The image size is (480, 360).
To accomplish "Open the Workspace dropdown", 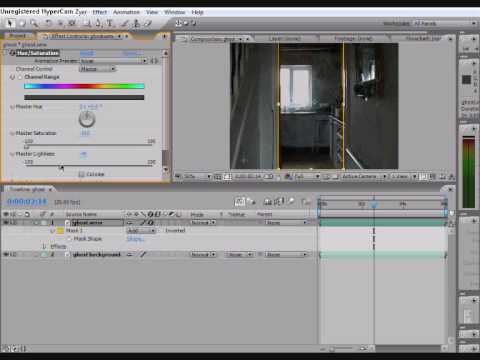I will (445, 23).
